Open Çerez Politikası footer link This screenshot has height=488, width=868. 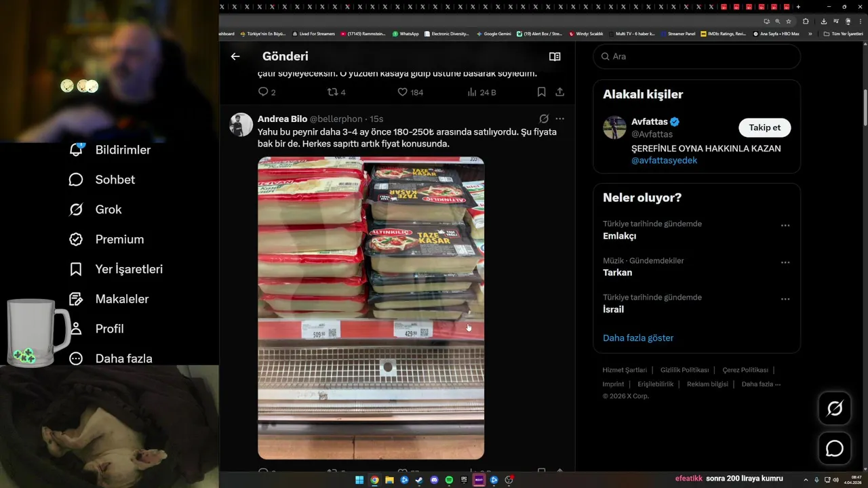(745, 370)
